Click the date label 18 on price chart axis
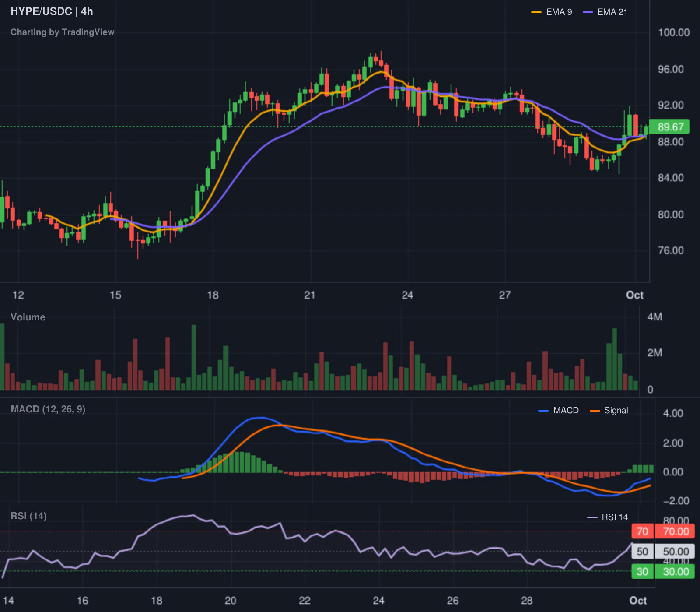Screen dimensions: 700x612 point(213,295)
